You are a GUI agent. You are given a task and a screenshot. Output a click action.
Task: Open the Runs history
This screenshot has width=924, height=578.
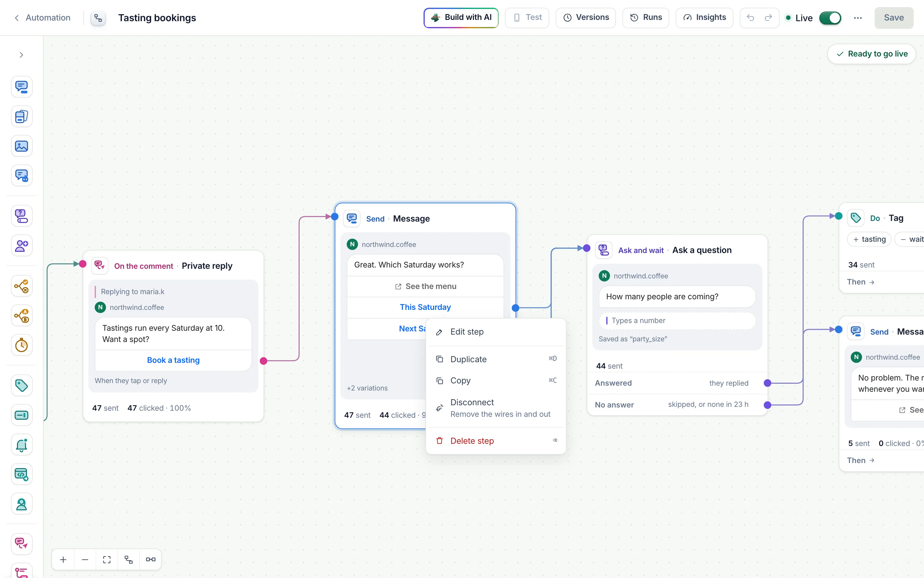click(645, 18)
